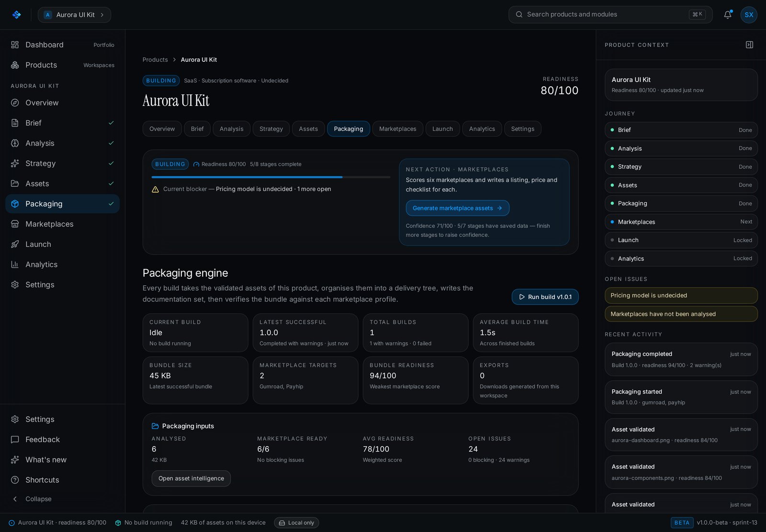Viewport: 766px width, 532px height.
Task: Click the Run build v1.0.1 button
Action: point(545,297)
